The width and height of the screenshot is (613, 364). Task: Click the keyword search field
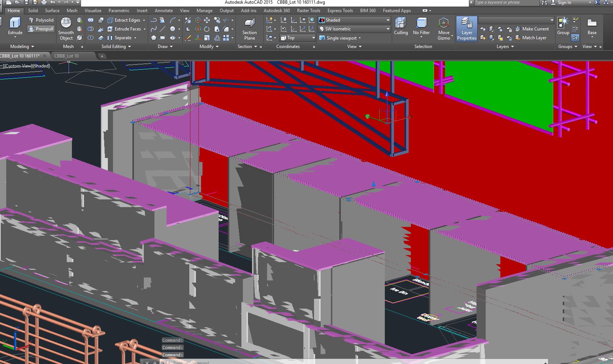click(x=507, y=3)
